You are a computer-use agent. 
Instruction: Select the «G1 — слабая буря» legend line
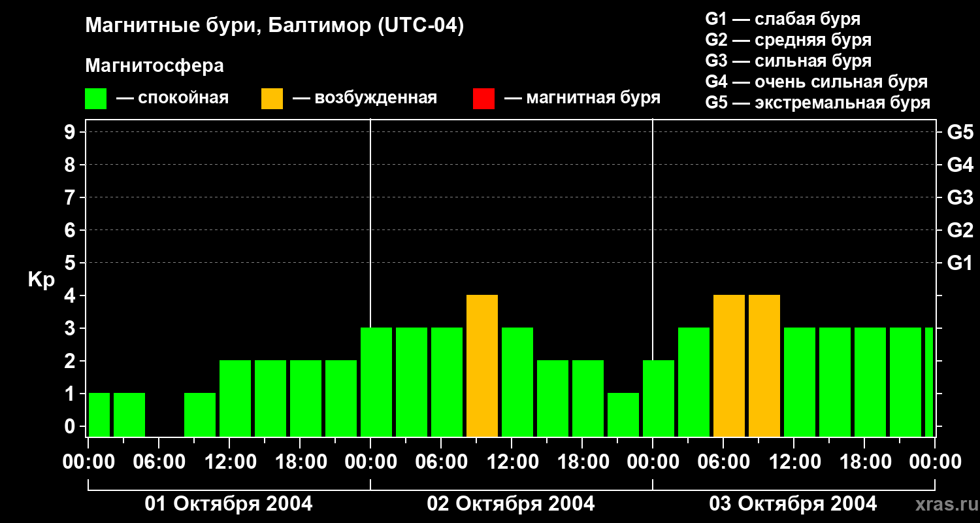click(783, 19)
